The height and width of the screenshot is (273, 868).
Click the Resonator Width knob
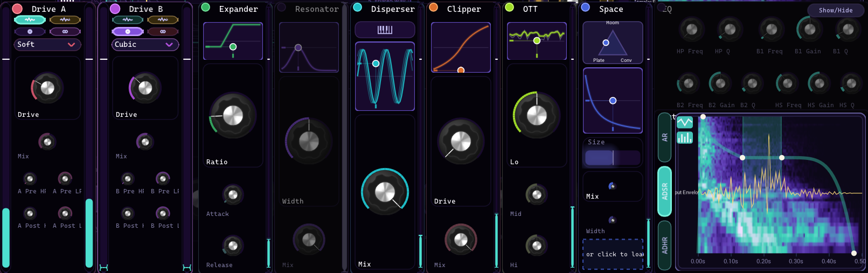[x=309, y=142]
